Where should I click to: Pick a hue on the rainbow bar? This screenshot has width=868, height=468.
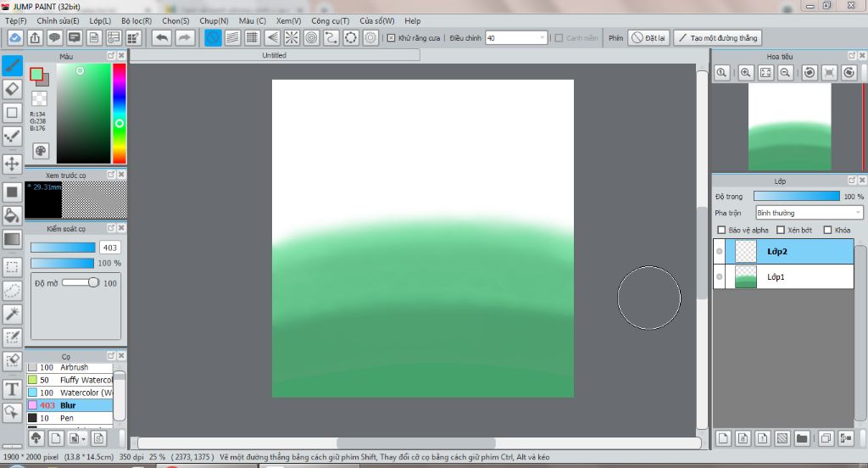119,114
